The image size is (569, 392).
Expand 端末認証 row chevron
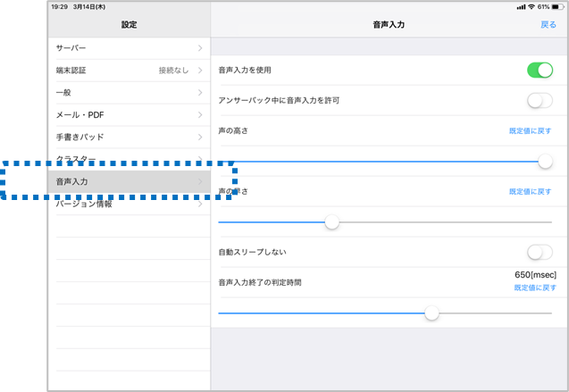coord(200,70)
